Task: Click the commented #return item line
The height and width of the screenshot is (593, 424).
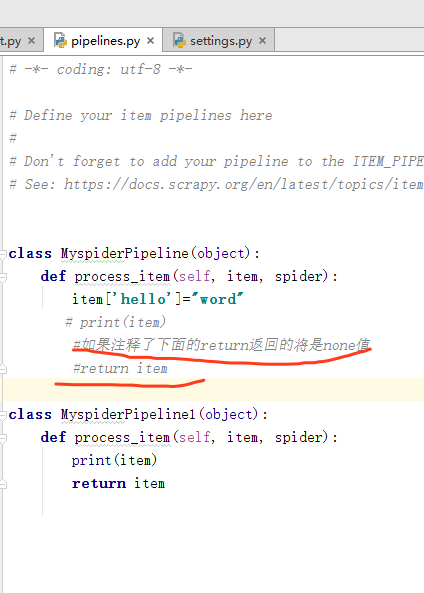Action: [120, 368]
